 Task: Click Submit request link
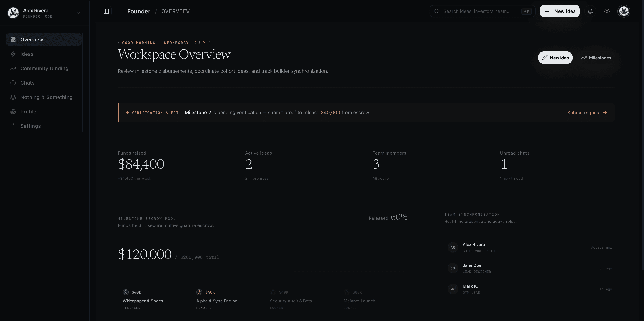[x=587, y=113]
